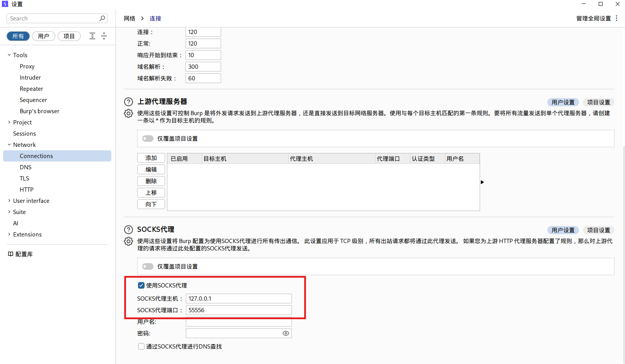Enable 通过SOCKS代理进行DNS查找 checkbox
This screenshot has width=625, height=364.
tap(141, 347)
